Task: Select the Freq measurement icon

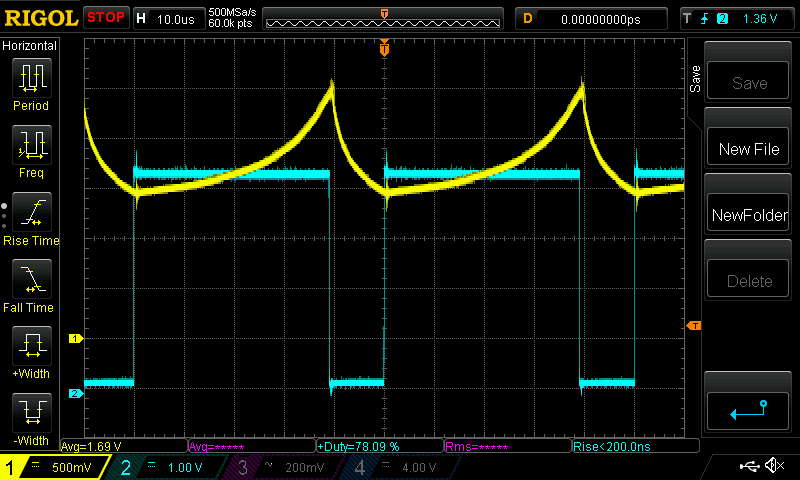Action: (x=31, y=150)
